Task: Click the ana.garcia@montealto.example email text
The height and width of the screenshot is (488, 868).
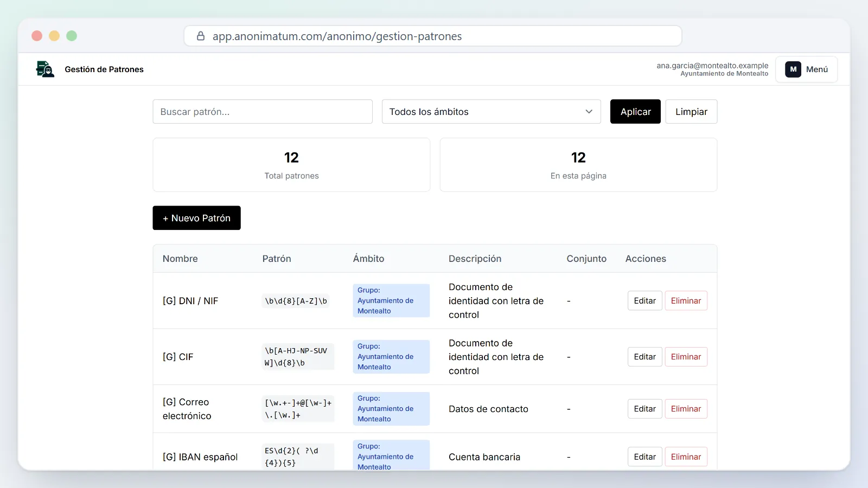Action: click(712, 66)
